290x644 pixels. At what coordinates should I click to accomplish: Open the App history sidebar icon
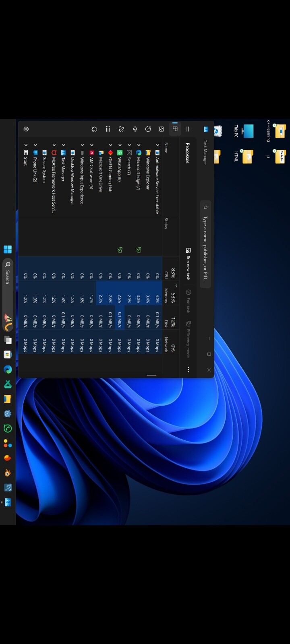pyautogui.click(x=148, y=129)
